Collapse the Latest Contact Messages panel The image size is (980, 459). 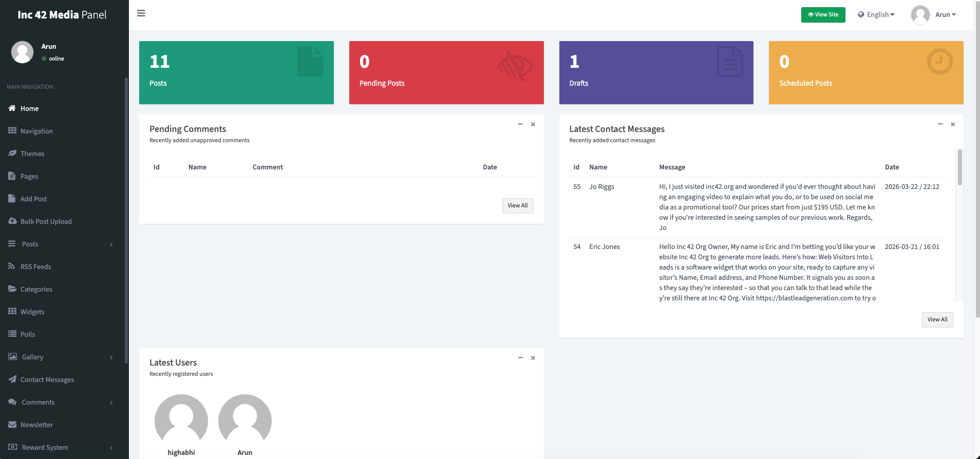click(940, 124)
